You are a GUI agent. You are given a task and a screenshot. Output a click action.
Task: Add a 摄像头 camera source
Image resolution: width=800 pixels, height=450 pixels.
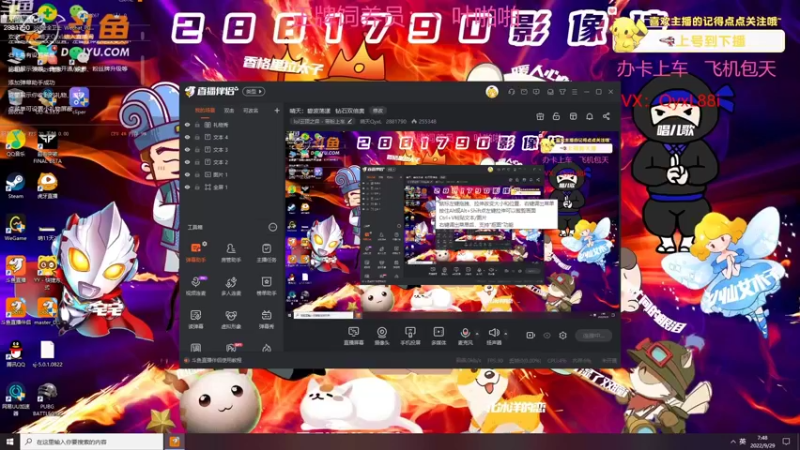tap(382, 336)
